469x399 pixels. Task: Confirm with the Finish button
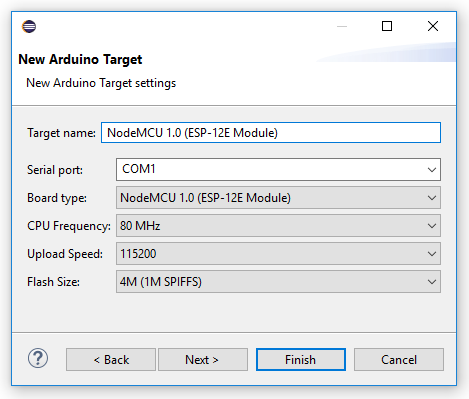click(x=301, y=360)
